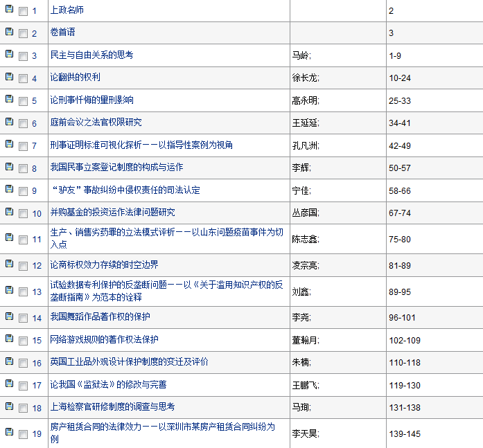Open the article 网络游戏规则的著作权法保护
Viewport: 483px width, 448px height.
point(104,339)
